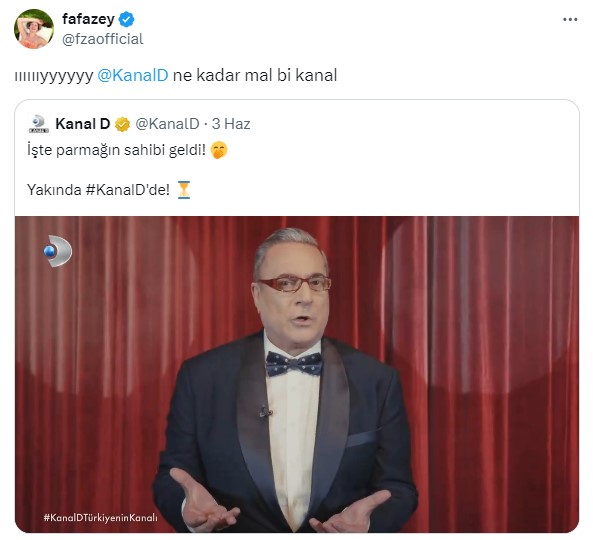Click the blue verified badge next to fafazey

click(126, 20)
